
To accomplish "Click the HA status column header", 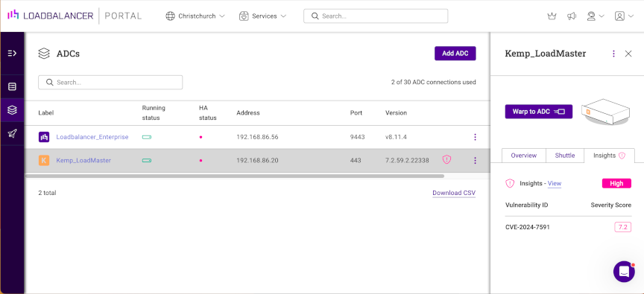I will click(207, 112).
